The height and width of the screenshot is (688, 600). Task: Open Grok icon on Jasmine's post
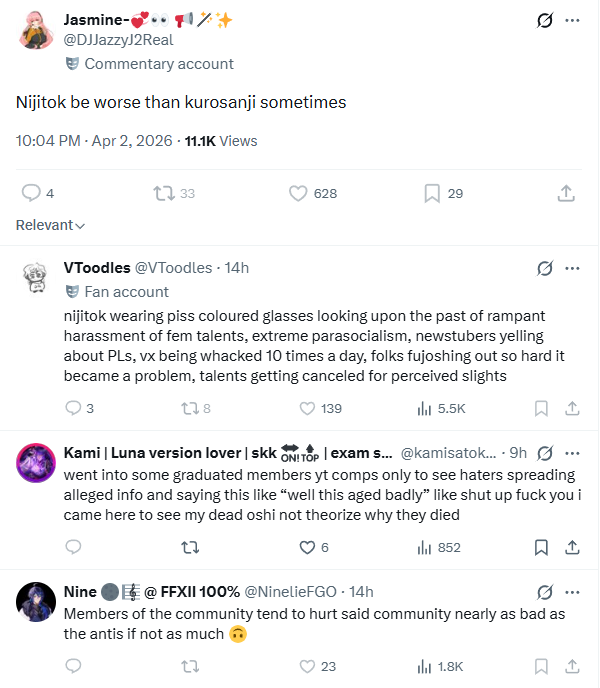pos(545,20)
